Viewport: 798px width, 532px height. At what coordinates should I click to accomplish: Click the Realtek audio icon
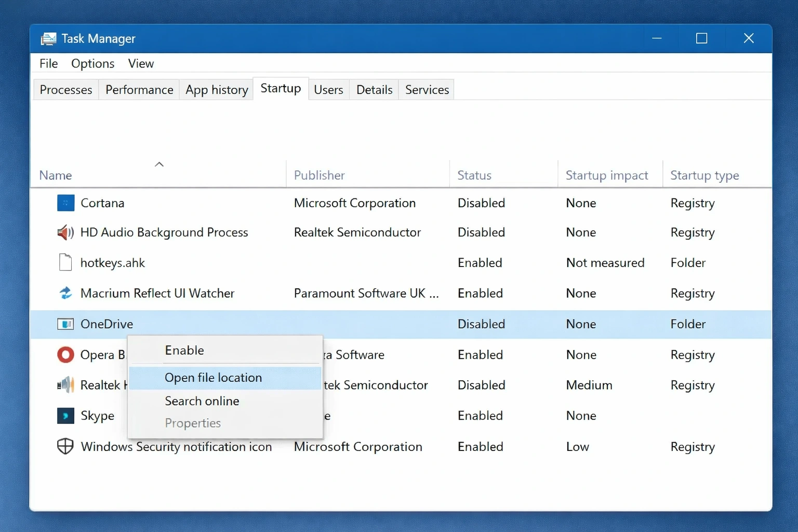pos(65,385)
